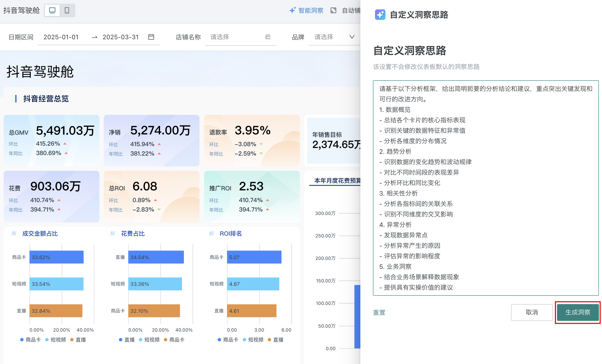Click the ROI排名 chart title icon
The image size is (602, 364).
212,234
